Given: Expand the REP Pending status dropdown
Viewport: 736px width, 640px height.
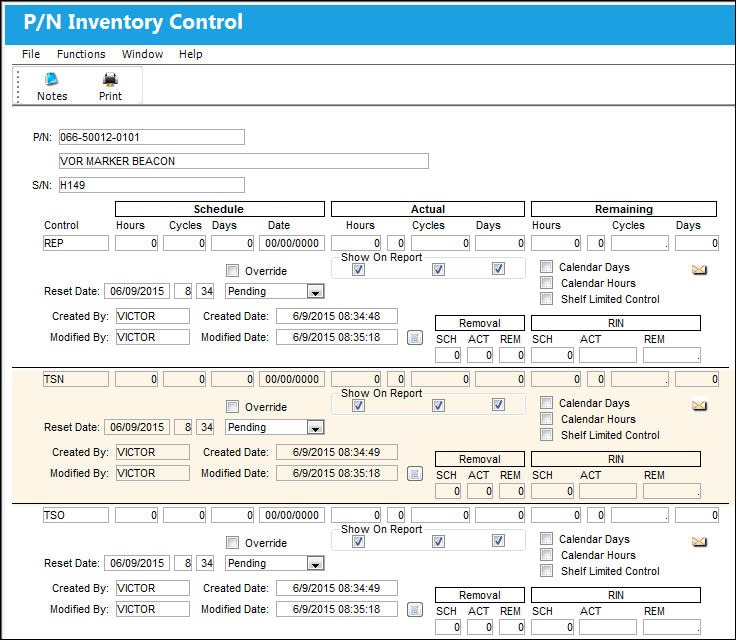Looking at the screenshot, I should 315,292.
